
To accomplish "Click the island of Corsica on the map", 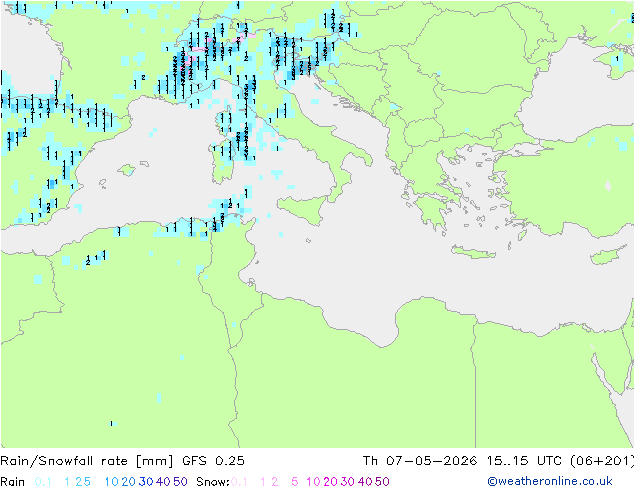I will point(225,120).
